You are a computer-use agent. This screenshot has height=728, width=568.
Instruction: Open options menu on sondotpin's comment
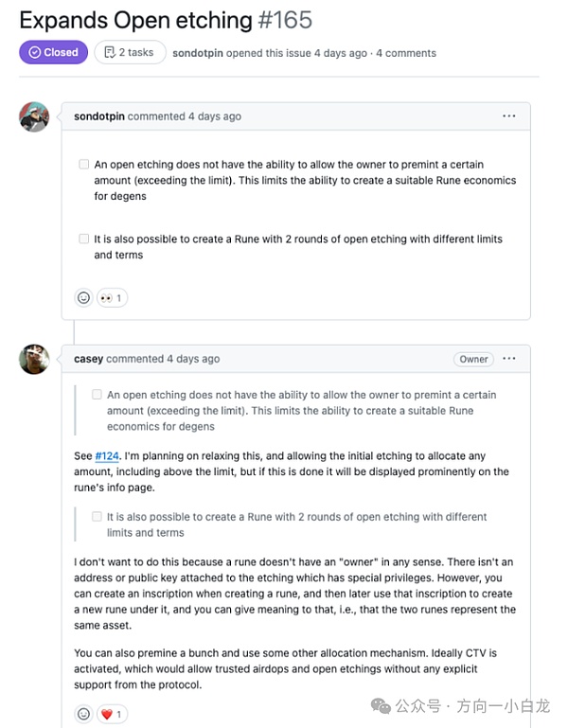pyautogui.click(x=509, y=116)
